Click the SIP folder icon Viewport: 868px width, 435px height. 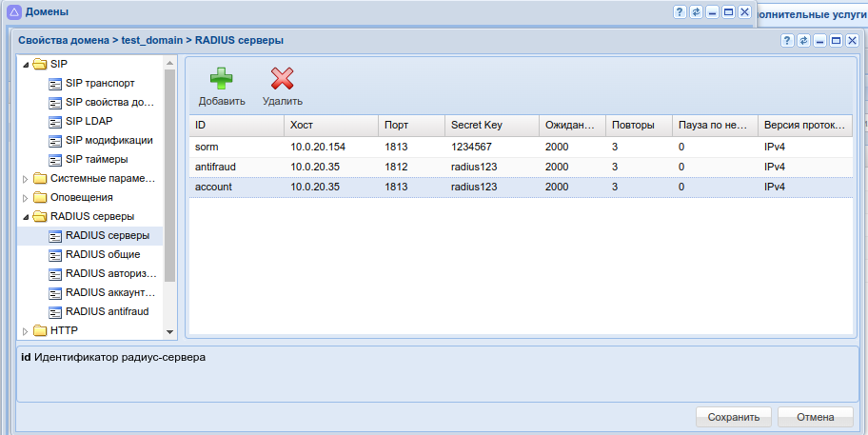[40, 64]
